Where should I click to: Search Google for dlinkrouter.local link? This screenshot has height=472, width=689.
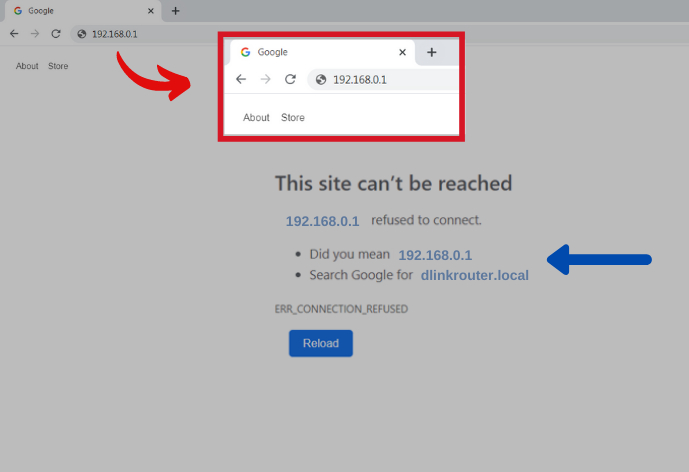[x=475, y=275]
